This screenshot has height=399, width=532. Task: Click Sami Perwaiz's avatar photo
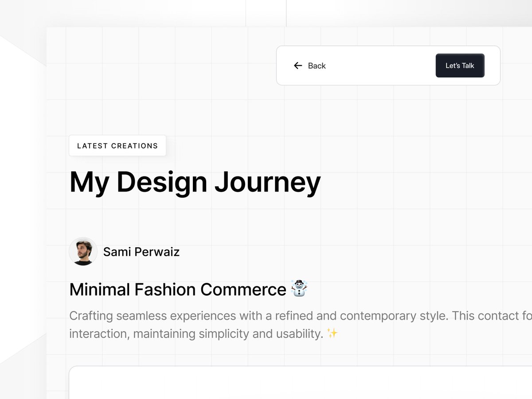click(83, 251)
